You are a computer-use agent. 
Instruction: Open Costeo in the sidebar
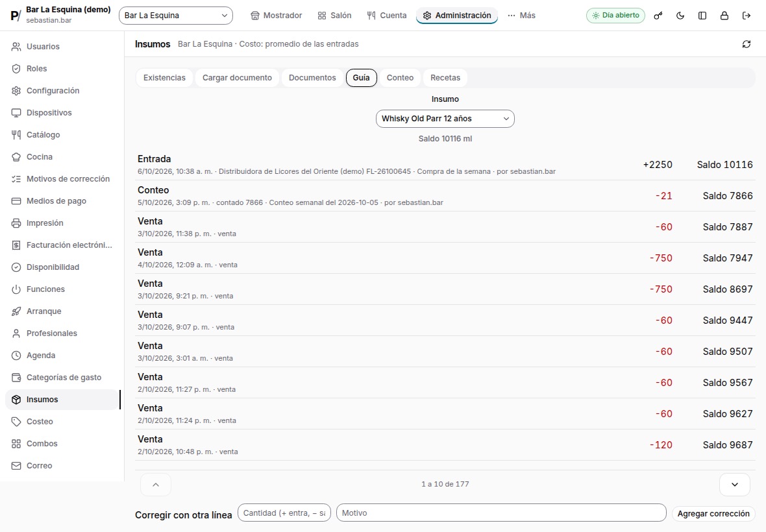[62, 421]
